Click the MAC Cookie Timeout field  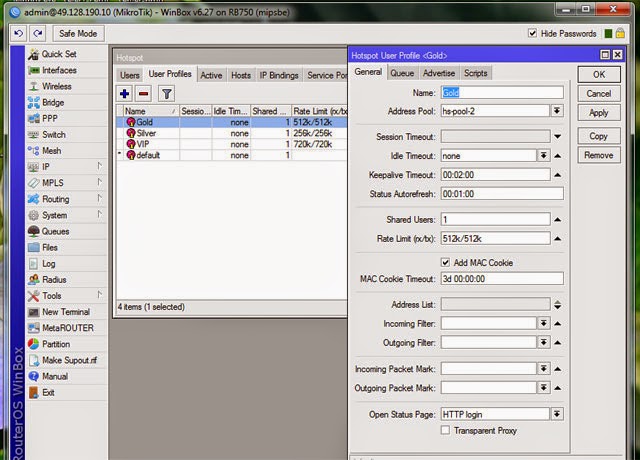click(502, 279)
